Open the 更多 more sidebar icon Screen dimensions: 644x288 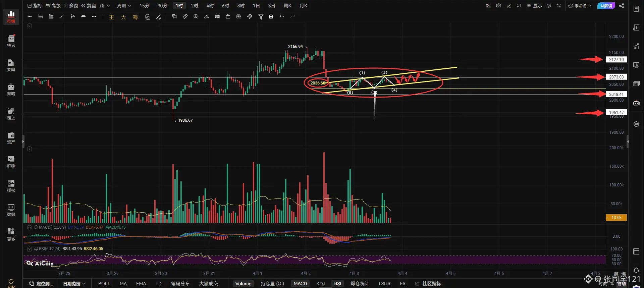pos(11,234)
